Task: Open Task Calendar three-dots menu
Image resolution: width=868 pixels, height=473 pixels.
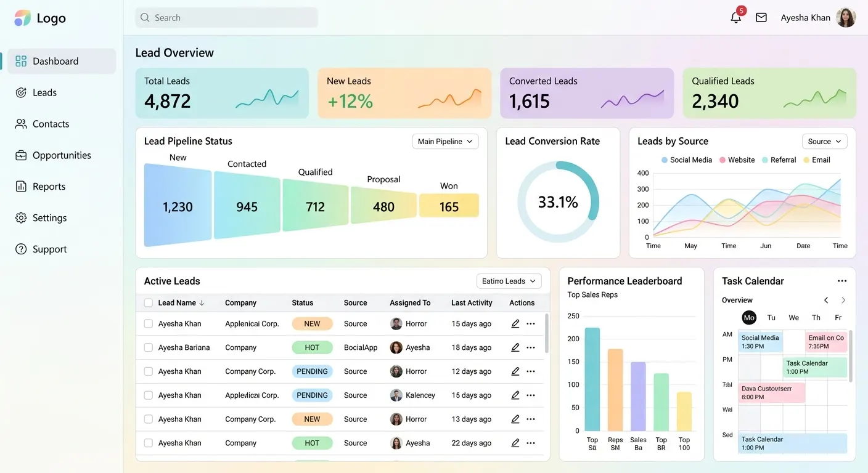Action: coord(842,281)
